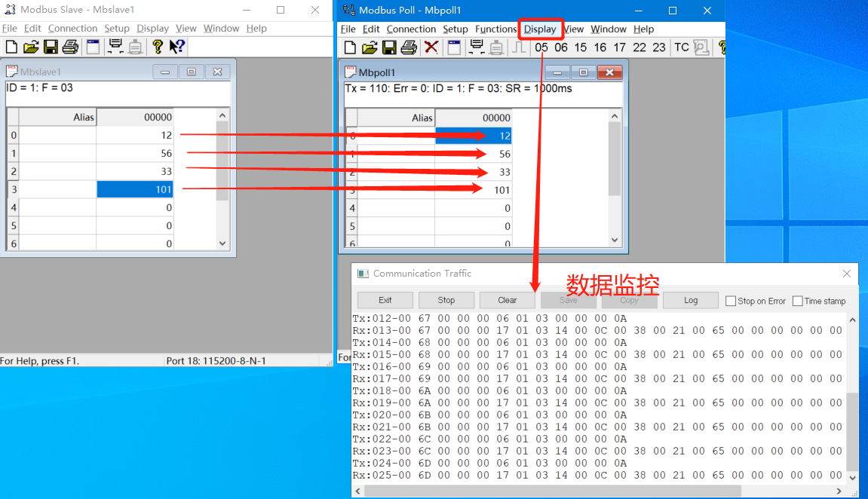The height and width of the screenshot is (499, 868).
Task: Open the Functions menu in Modbus Poll
Action: [x=495, y=29]
